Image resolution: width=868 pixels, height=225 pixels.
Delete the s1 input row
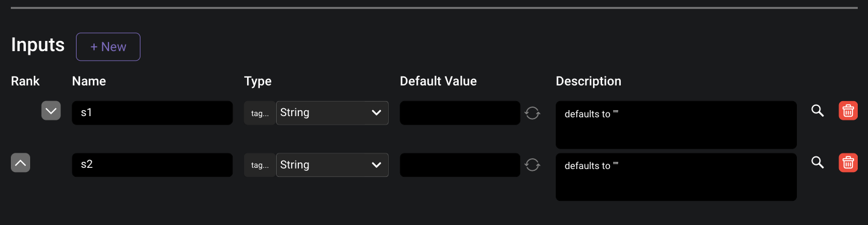(x=848, y=111)
